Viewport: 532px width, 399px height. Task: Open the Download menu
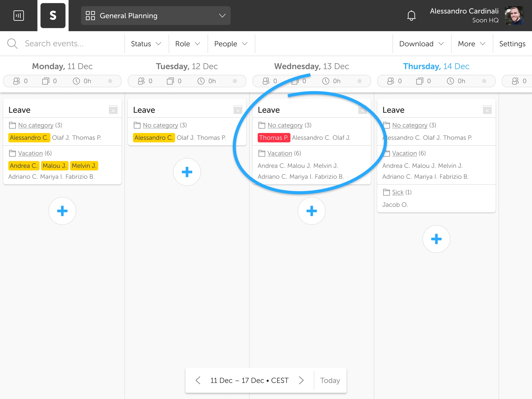[x=421, y=44]
